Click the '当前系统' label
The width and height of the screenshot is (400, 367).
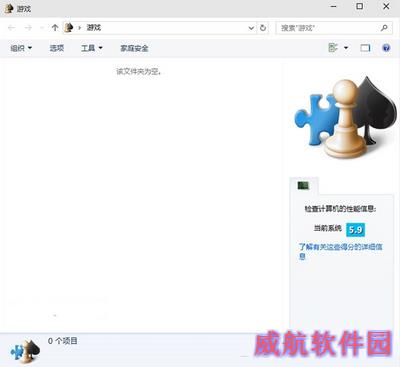pos(328,228)
